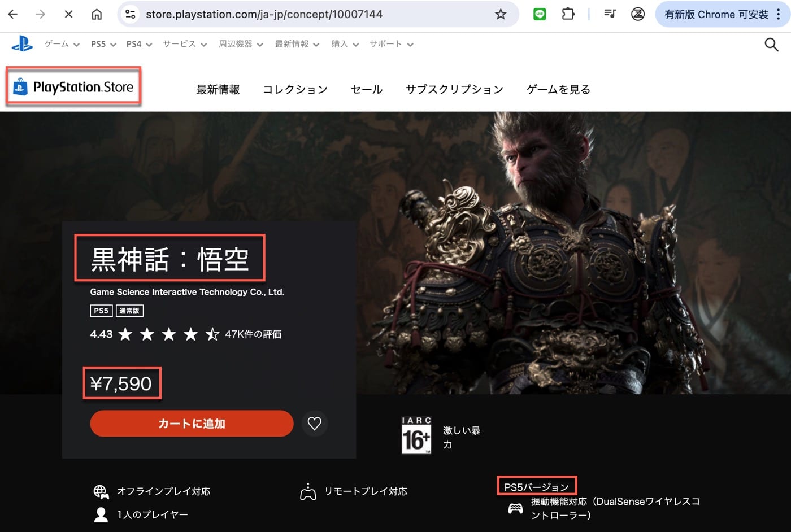Click the オフラインプレイ対応 text

163,491
